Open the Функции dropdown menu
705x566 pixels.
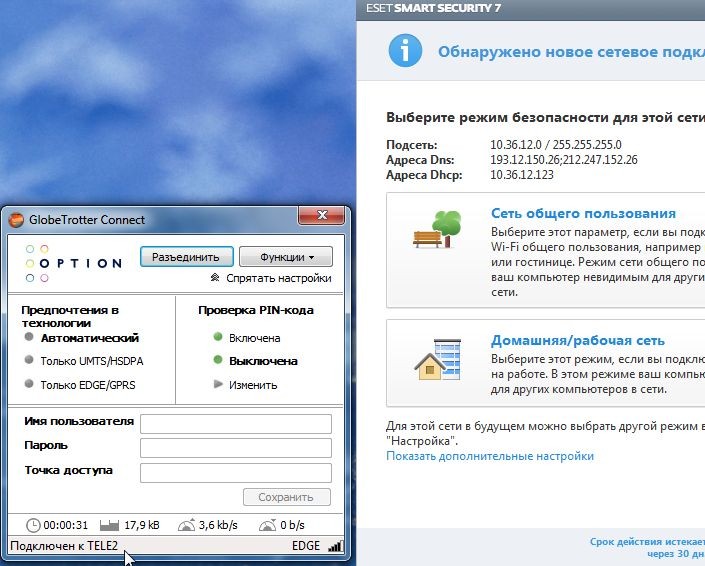click(x=285, y=257)
